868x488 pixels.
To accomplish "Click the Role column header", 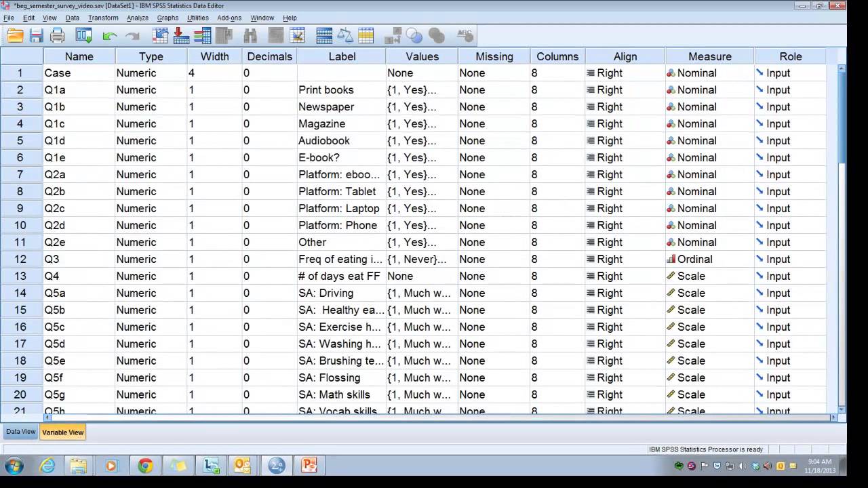I will (x=791, y=56).
